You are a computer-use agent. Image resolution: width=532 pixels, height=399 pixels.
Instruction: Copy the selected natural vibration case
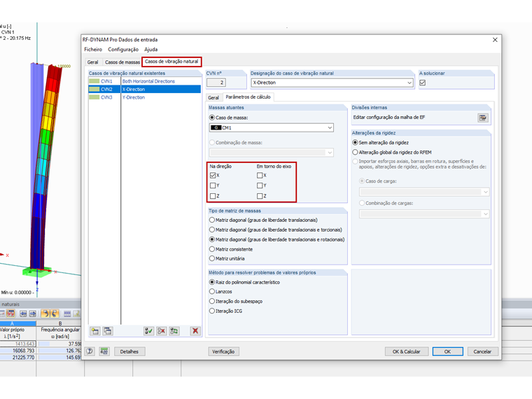(108, 331)
